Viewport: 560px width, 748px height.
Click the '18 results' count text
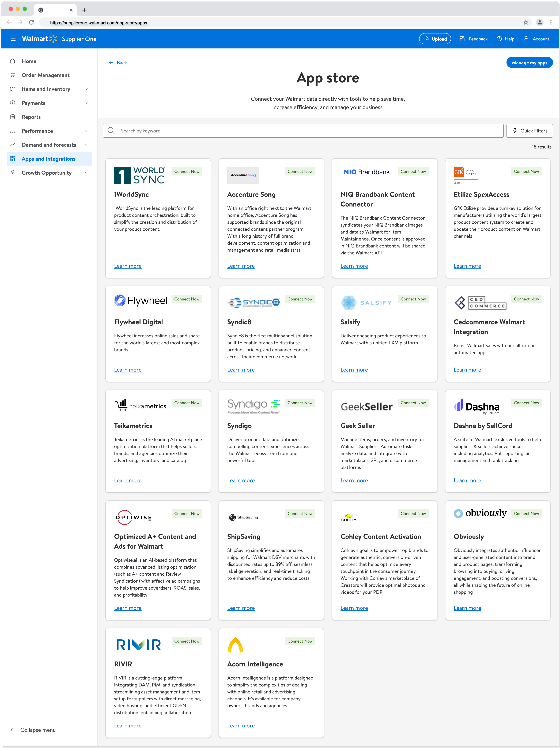pyautogui.click(x=541, y=147)
